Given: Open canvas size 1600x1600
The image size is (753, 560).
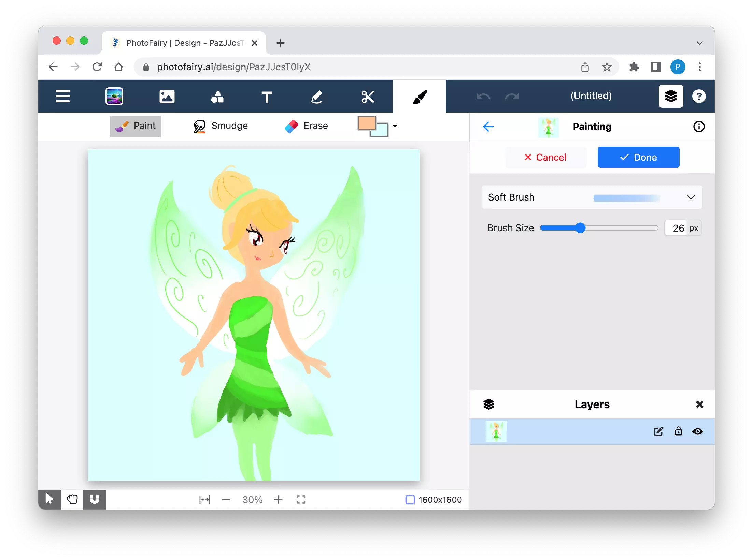Looking at the screenshot, I should click(433, 500).
